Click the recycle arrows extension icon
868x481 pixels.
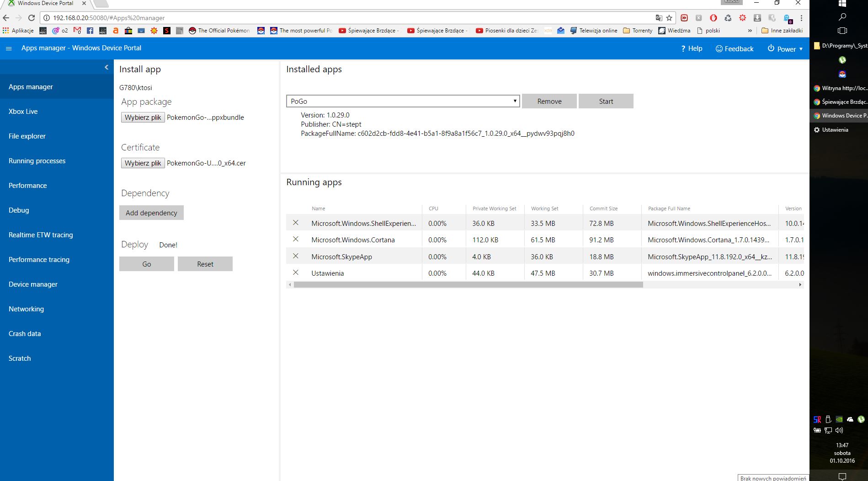click(x=728, y=18)
